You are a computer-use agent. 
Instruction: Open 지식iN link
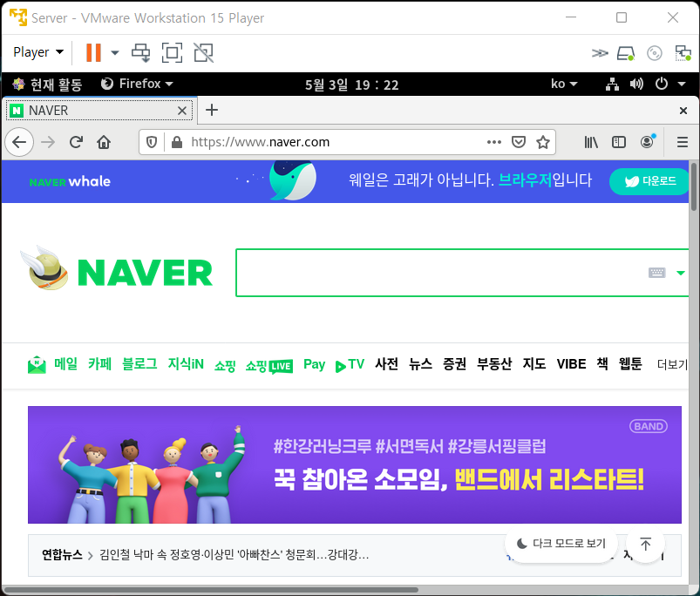click(186, 364)
